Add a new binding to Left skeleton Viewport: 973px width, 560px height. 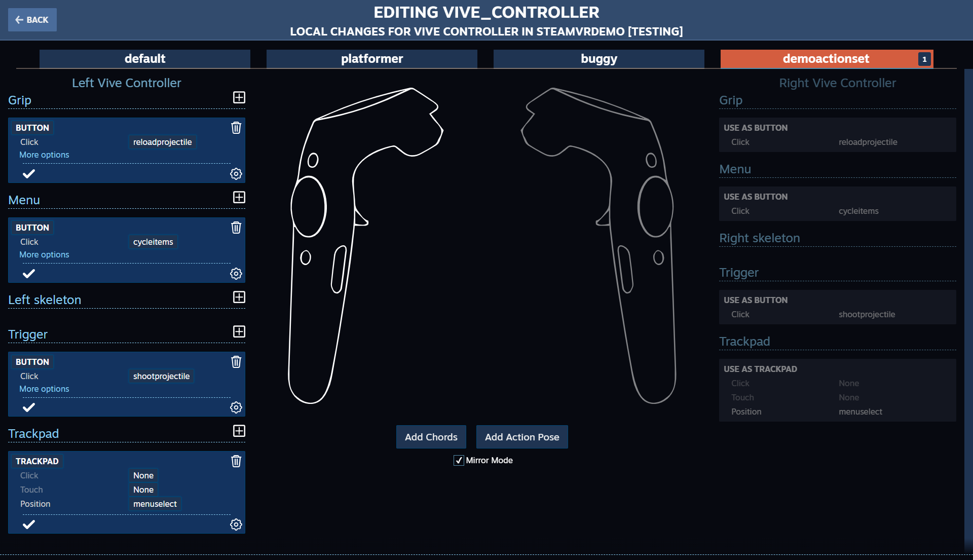point(239,297)
